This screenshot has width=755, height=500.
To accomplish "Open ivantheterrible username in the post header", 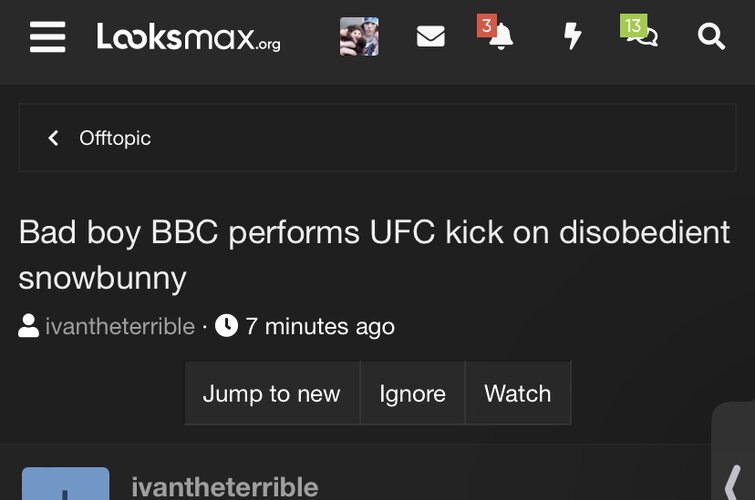I will point(225,487).
